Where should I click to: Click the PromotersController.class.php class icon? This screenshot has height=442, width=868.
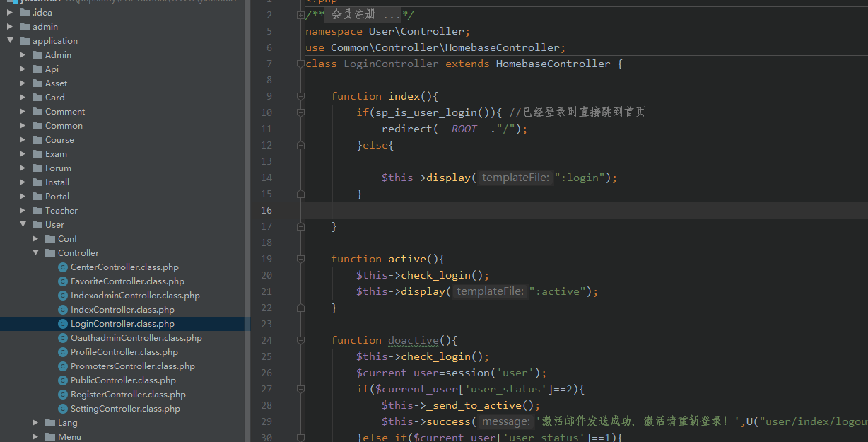point(63,366)
